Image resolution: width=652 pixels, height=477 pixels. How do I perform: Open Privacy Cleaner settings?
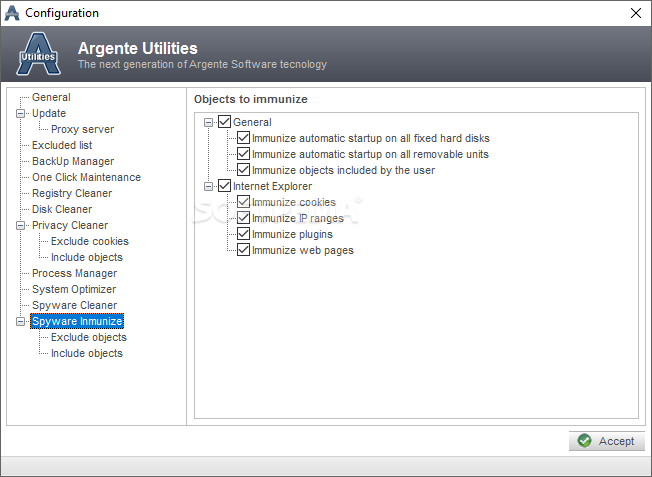click(70, 225)
